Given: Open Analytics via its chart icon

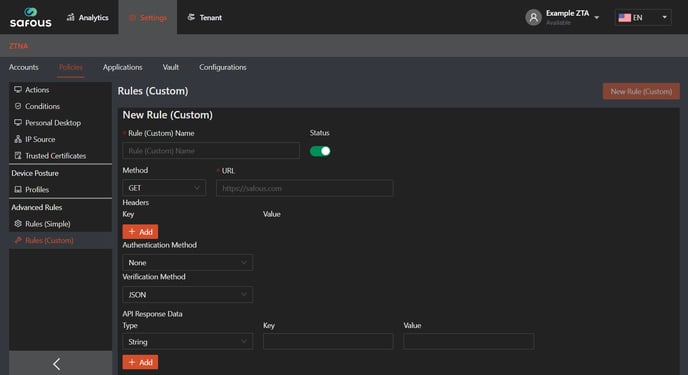Looking at the screenshot, I should (x=71, y=17).
